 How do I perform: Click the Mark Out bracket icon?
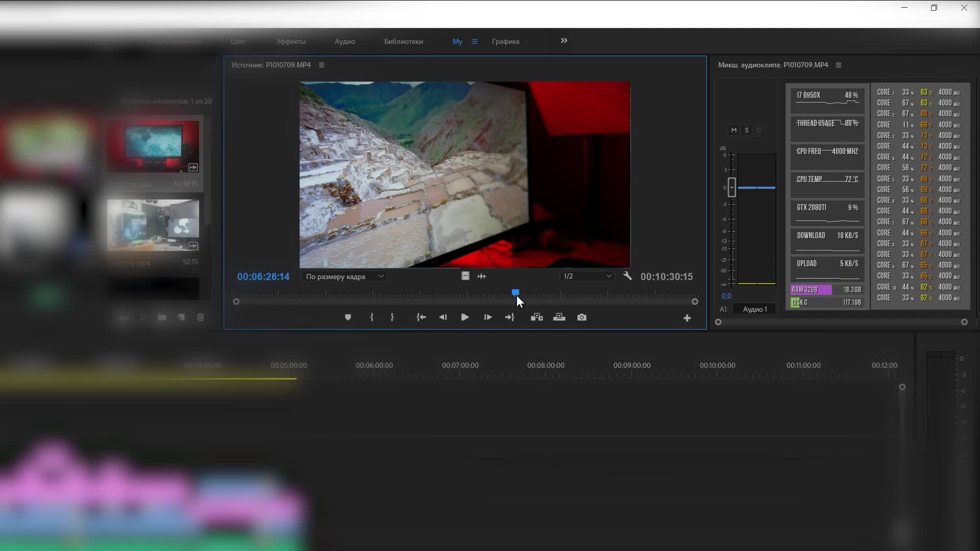(392, 317)
